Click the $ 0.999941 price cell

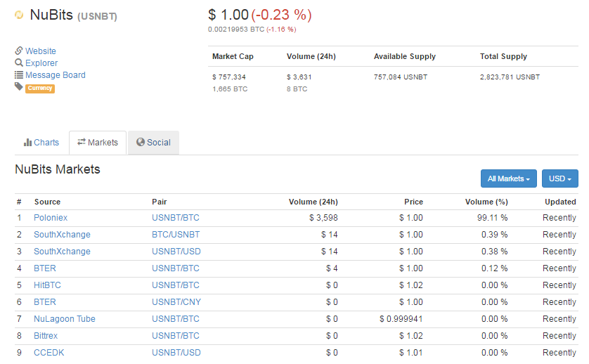click(x=401, y=319)
